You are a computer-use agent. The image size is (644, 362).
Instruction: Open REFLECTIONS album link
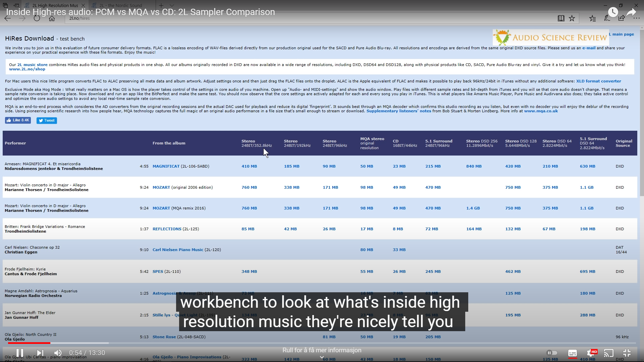coord(167,229)
